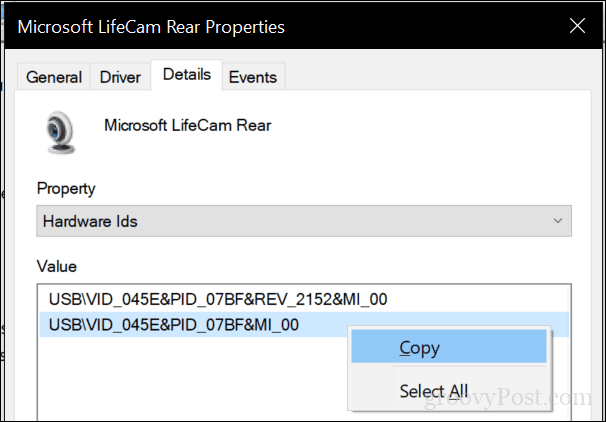Click the chevron arrow on Property combo box

tap(558, 221)
